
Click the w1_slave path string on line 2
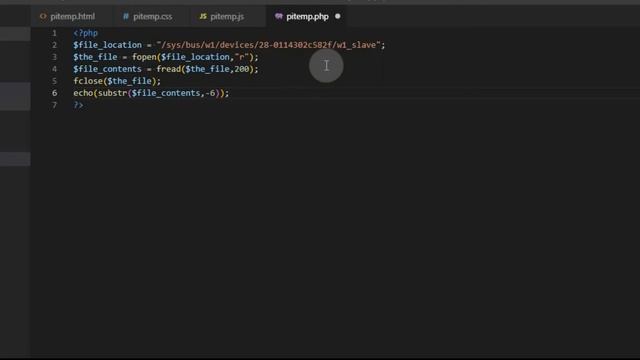tap(270, 45)
